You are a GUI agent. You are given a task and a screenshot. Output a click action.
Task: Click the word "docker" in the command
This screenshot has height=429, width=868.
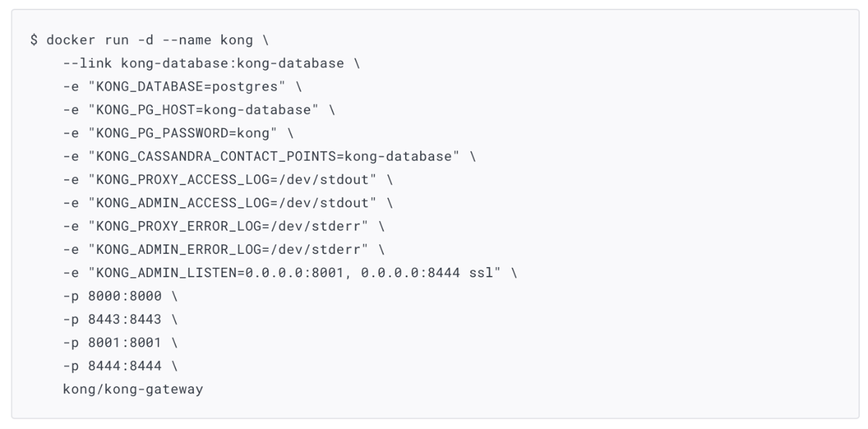[x=70, y=40]
